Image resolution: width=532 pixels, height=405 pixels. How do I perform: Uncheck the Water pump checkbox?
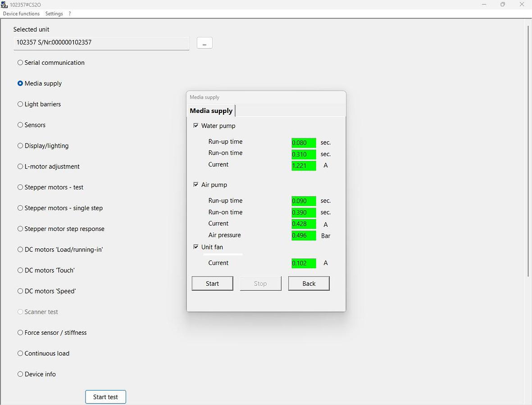(196, 126)
